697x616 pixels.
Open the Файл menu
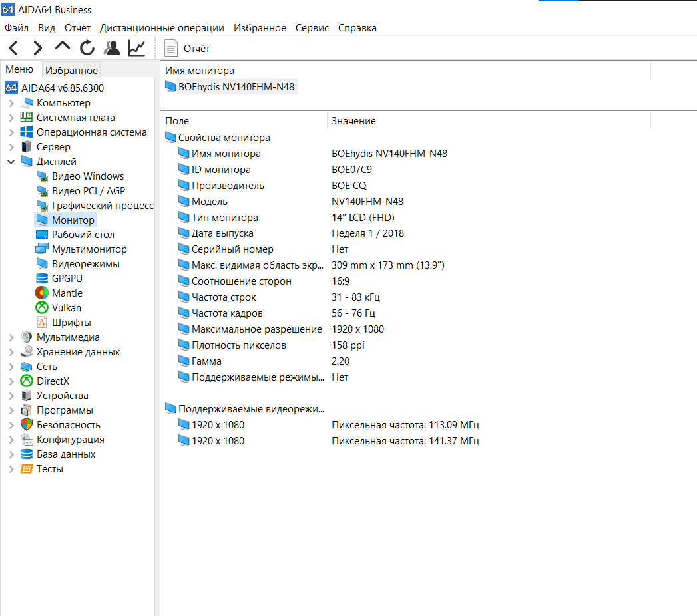click(17, 28)
